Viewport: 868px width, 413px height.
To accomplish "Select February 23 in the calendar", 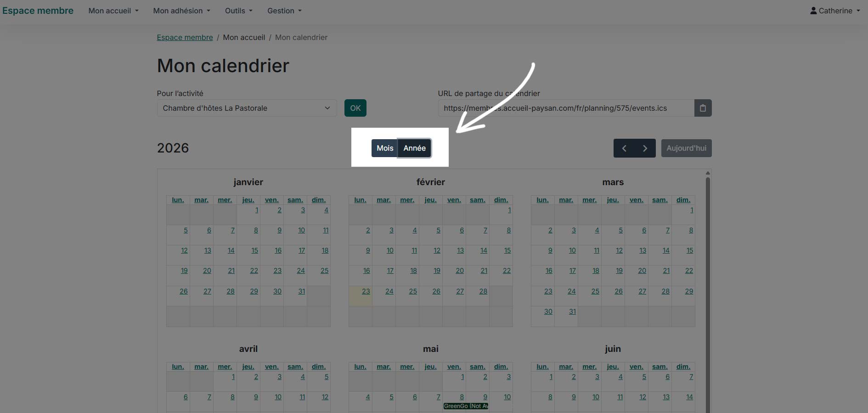I will coord(366,291).
